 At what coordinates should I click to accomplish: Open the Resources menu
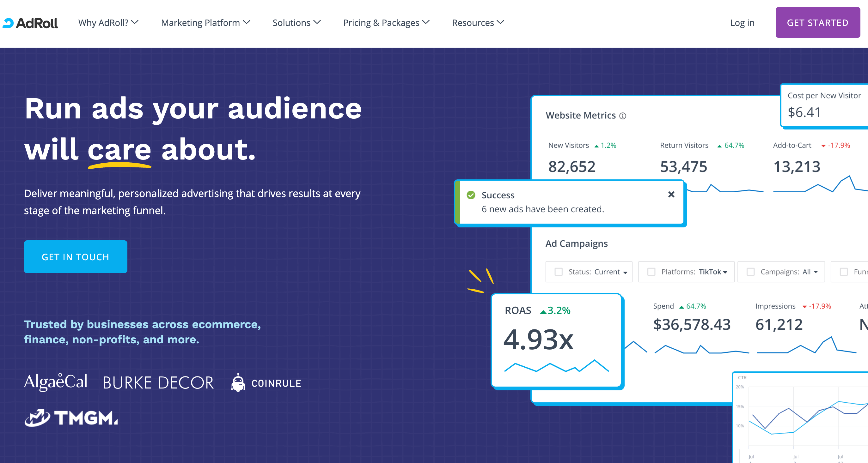pyautogui.click(x=478, y=22)
